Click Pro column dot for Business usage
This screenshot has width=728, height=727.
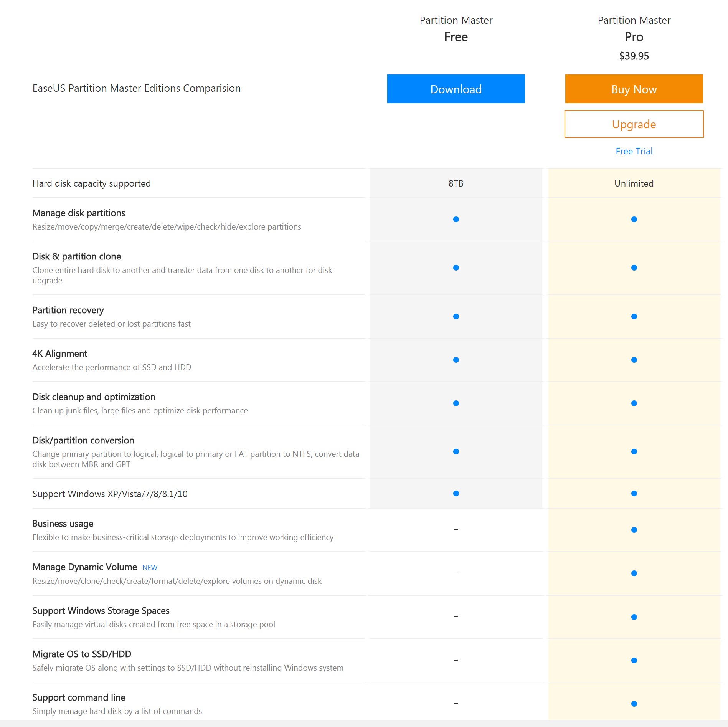click(634, 530)
